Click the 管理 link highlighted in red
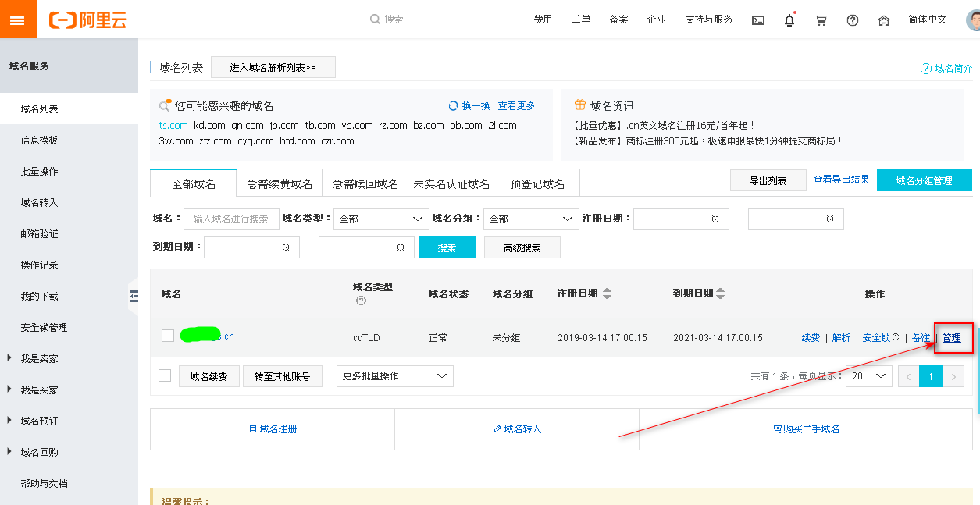Image resolution: width=980 pixels, height=505 pixels. tap(953, 336)
